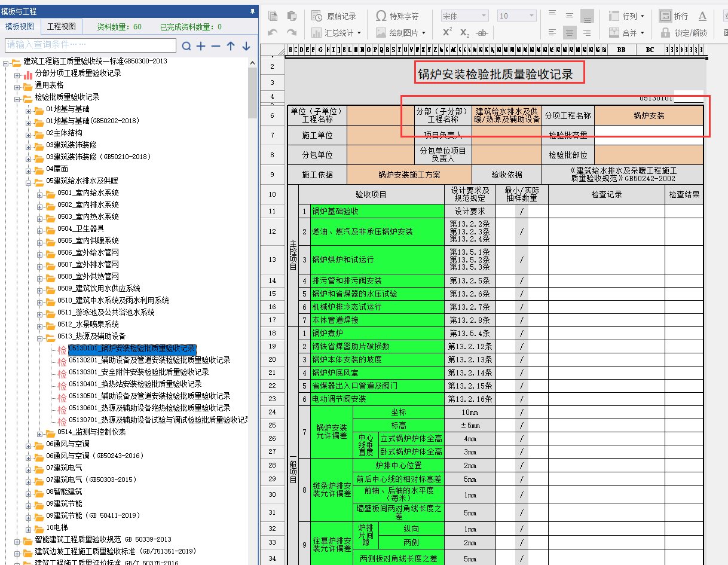Click the 锅炉基础验收 inspection item cell

click(x=377, y=211)
